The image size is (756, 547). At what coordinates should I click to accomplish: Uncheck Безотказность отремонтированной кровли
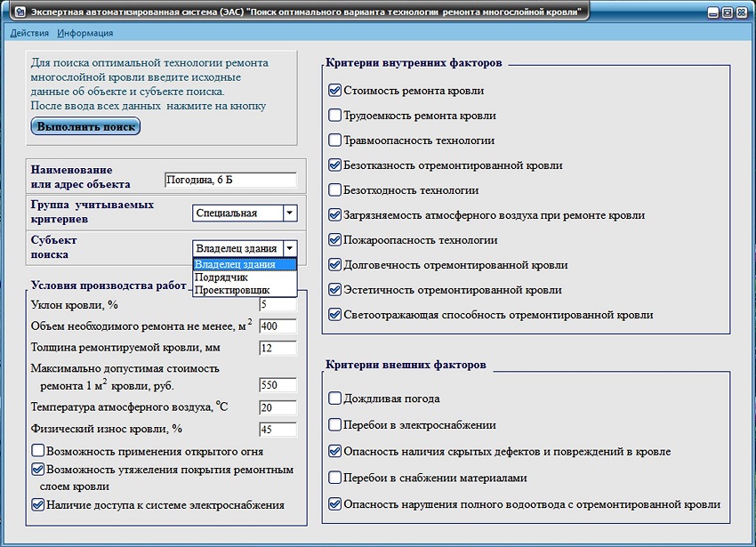(x=334, y=165)
